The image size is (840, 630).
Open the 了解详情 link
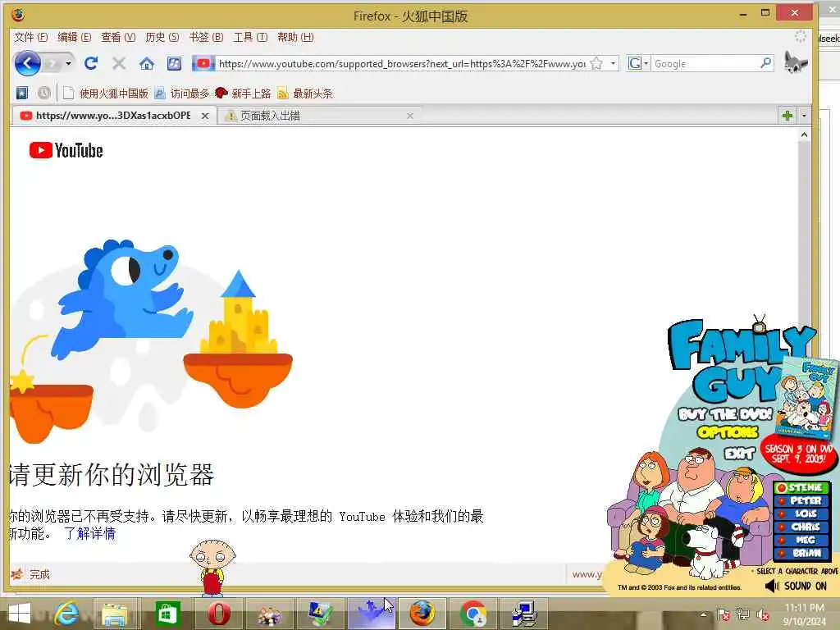[x=89, y=533]
